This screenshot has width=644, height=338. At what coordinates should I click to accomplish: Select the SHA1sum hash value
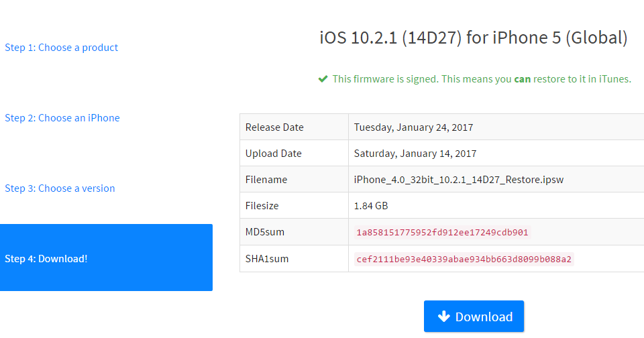coord(464,259)
